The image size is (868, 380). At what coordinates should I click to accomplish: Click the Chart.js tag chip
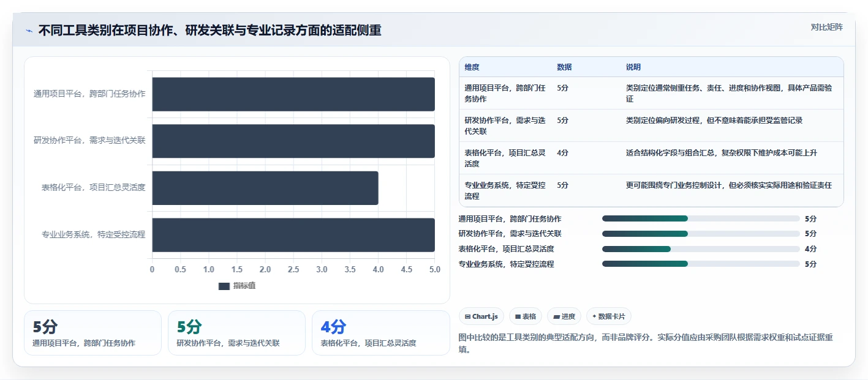pyautogui.click(x=481, y=316)
